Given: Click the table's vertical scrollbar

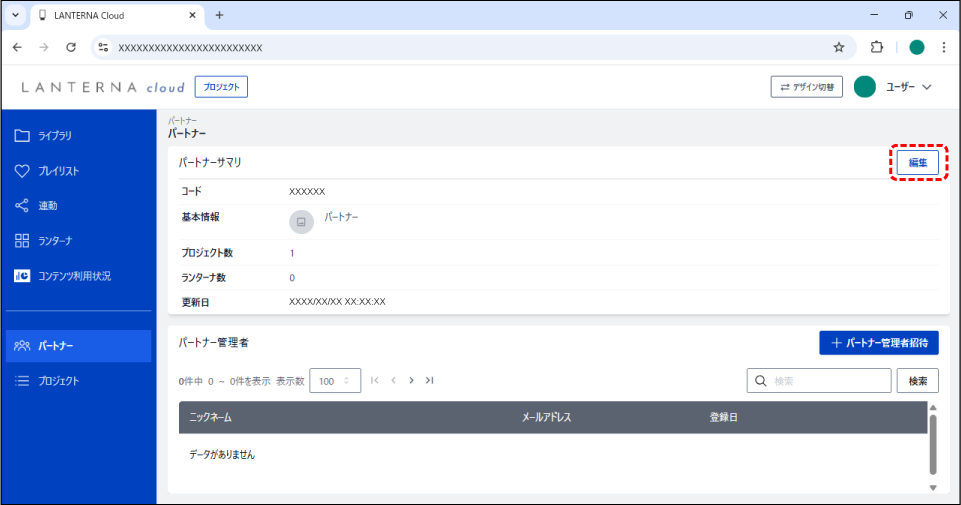Looking at the screenshot, I should [x=933, y=445].
